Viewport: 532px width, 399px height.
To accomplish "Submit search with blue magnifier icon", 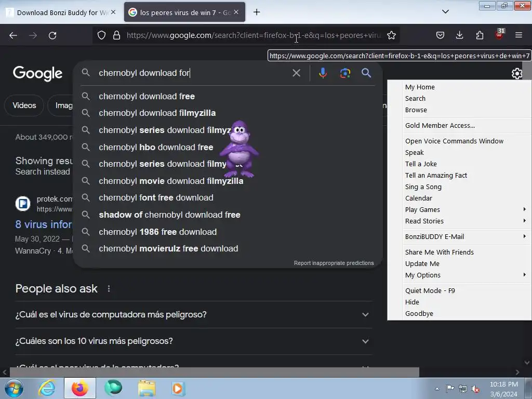I will pyautogui.click(x=366, y=73).
